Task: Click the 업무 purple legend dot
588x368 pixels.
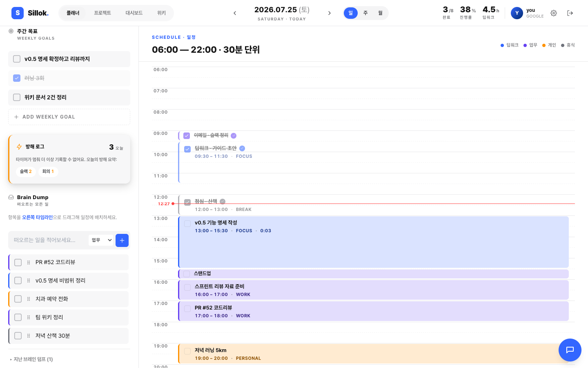Action: click(525, 45)
